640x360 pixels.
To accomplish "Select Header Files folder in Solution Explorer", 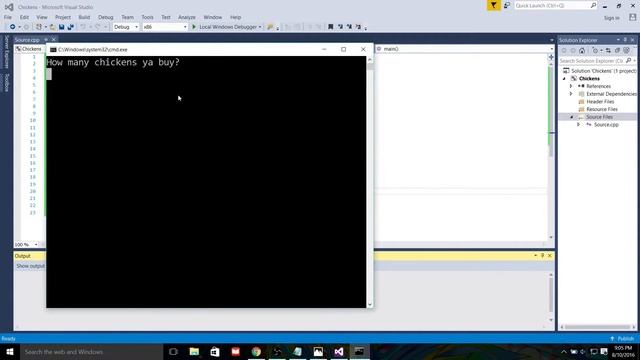I will (x=600, y=102).
